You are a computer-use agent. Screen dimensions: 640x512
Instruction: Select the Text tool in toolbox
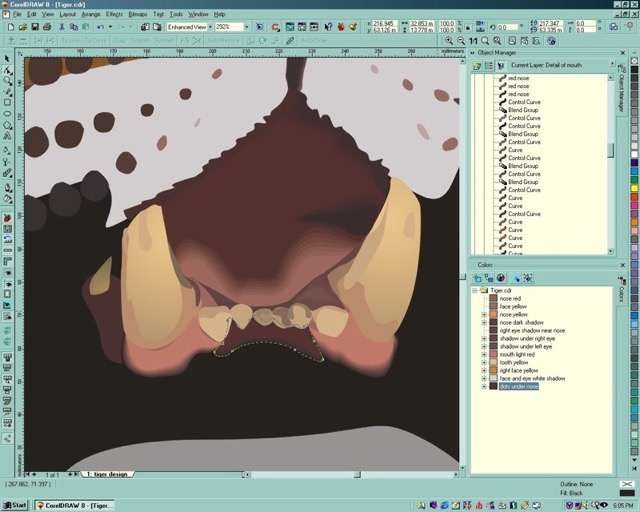pos(7,136)
